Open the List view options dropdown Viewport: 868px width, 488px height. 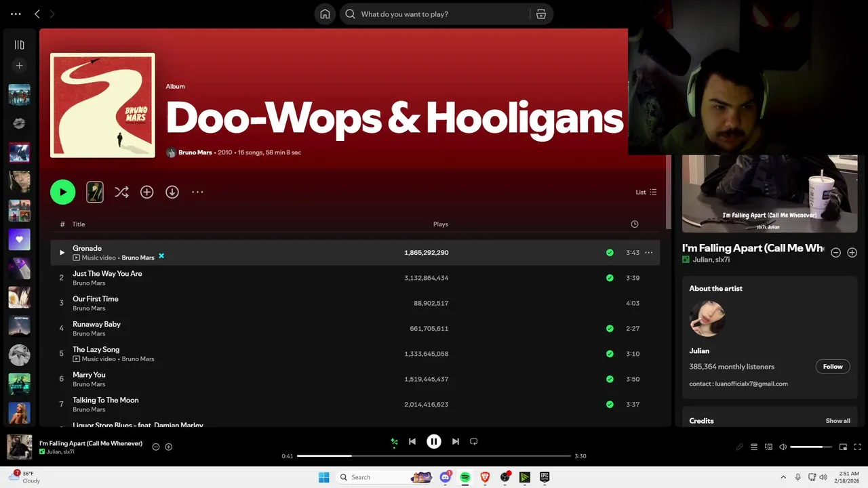pos(646,192)
